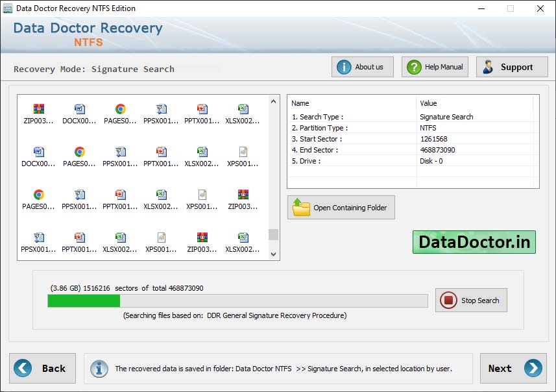556x392 pixels.
Task: Click the Open Containing Folder icon
Action: tap(302, 207)
